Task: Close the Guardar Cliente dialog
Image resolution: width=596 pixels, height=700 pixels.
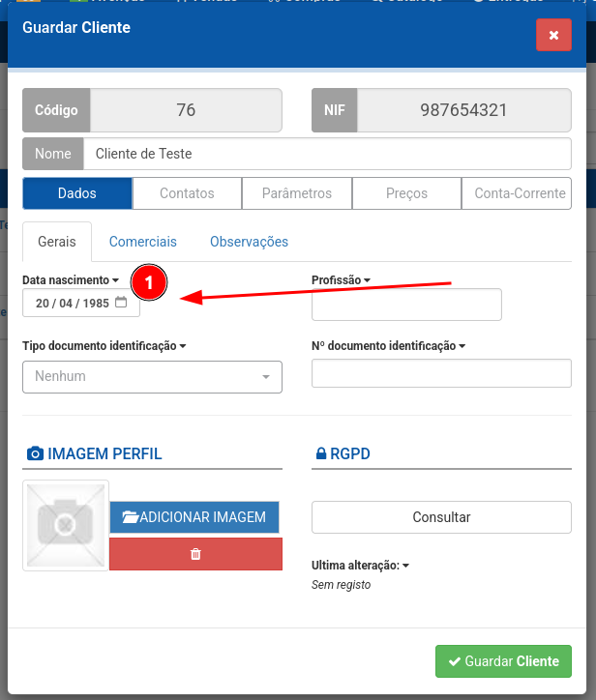Action: click(553, 35)
